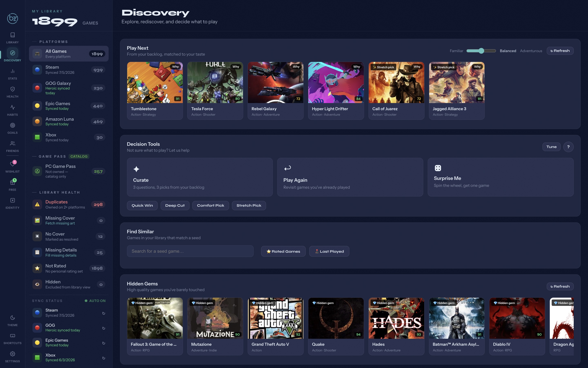
Task: Click the Not Rated star icon
Action: point(37,268)
